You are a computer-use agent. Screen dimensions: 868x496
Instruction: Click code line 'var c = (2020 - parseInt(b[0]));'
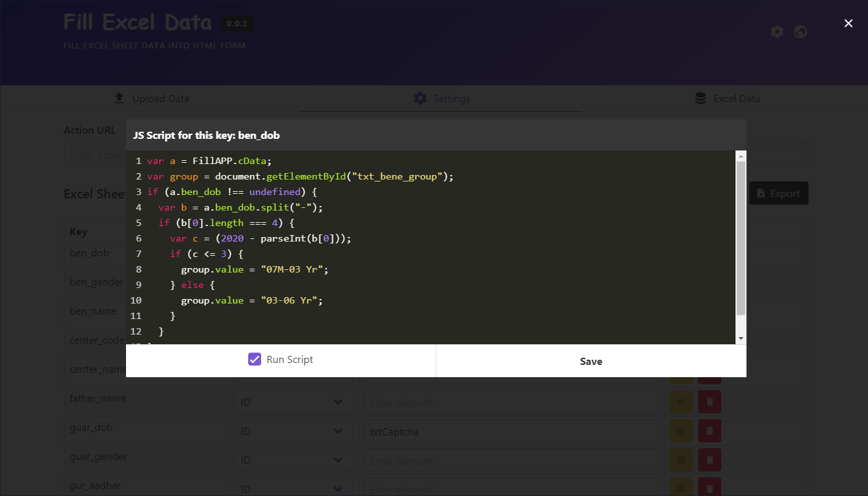[260, 238]
